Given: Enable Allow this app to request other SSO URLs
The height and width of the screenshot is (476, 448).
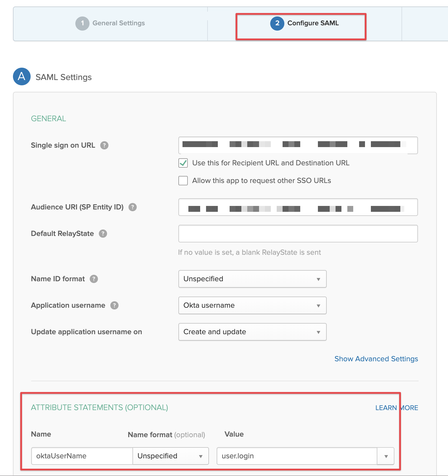Looking at the screenshot, I should point(183,181).
